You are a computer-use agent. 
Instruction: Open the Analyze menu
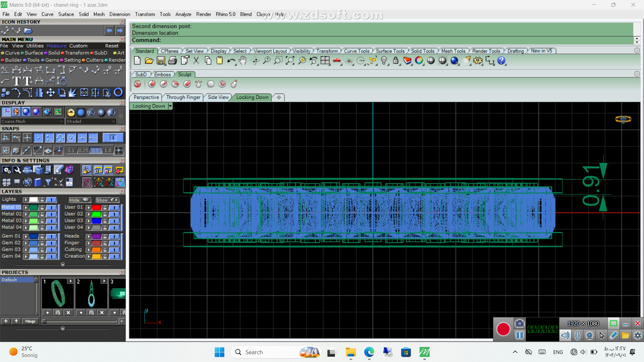183,14
